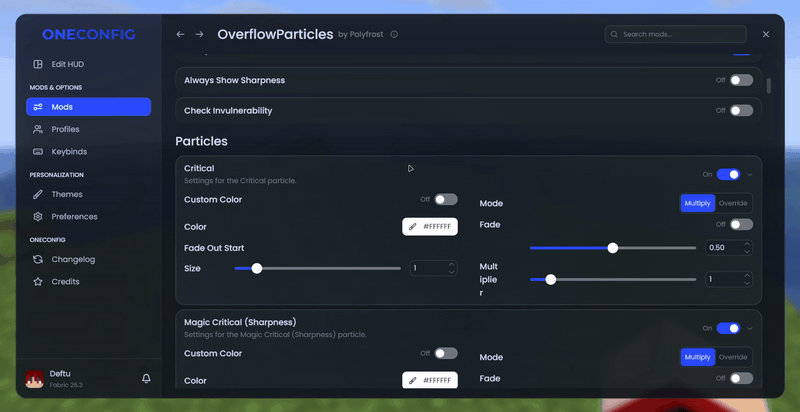800x412 pixels.
Task: Open the Profiles page
Action: (x=56, y=129)
